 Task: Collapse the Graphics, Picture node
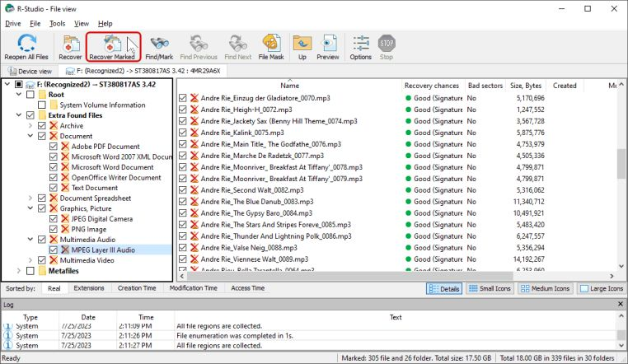coord(30,208)
